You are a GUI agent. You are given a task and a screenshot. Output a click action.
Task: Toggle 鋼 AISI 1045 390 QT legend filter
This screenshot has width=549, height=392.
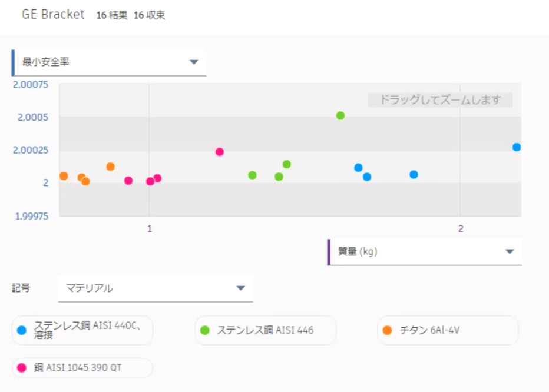point(82,367)
